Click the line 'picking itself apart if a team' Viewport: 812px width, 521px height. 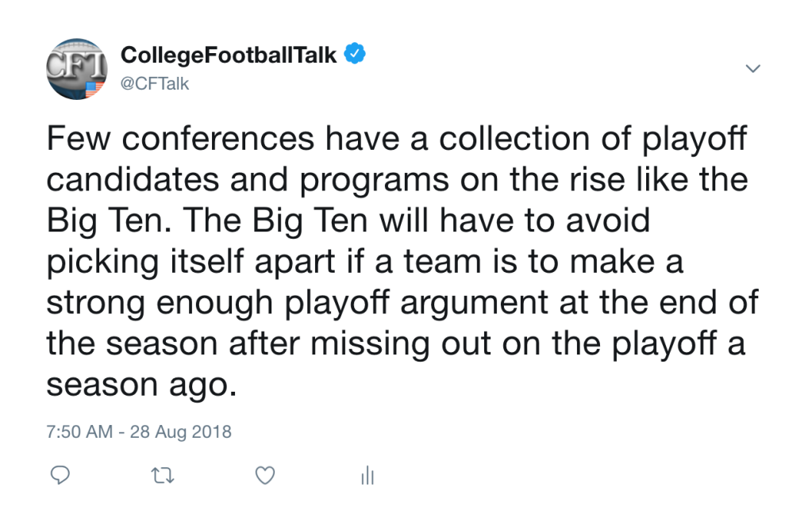pyautogui.click(x=365, y=262)
